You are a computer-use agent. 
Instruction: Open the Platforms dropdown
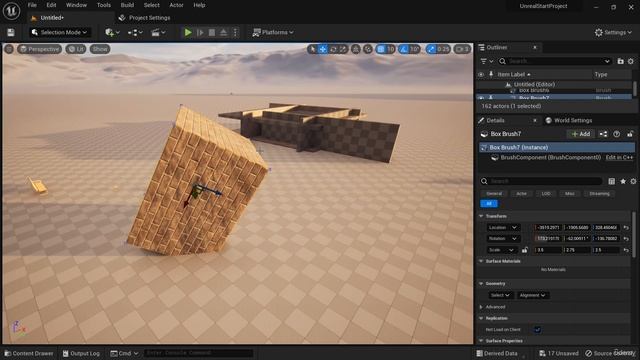pos(273,32)
